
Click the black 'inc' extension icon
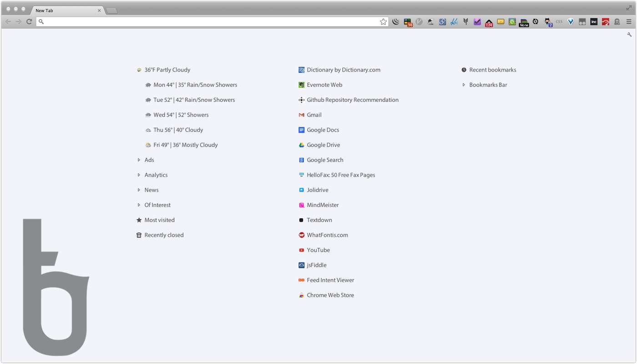[594, 22]
